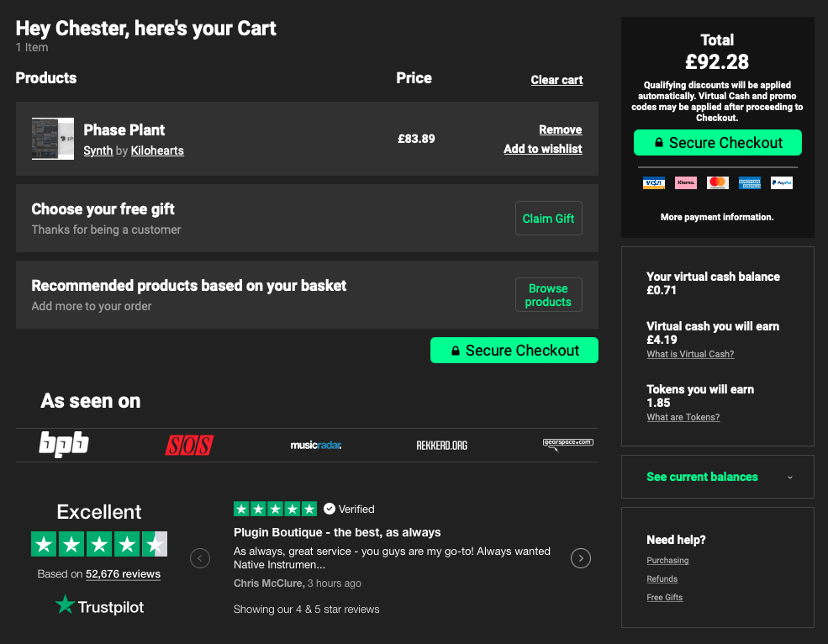Image resolution: width=828 pixels, height=644 pixels.
Task: Open the Phase Plant product title
Action: point(124,130)
